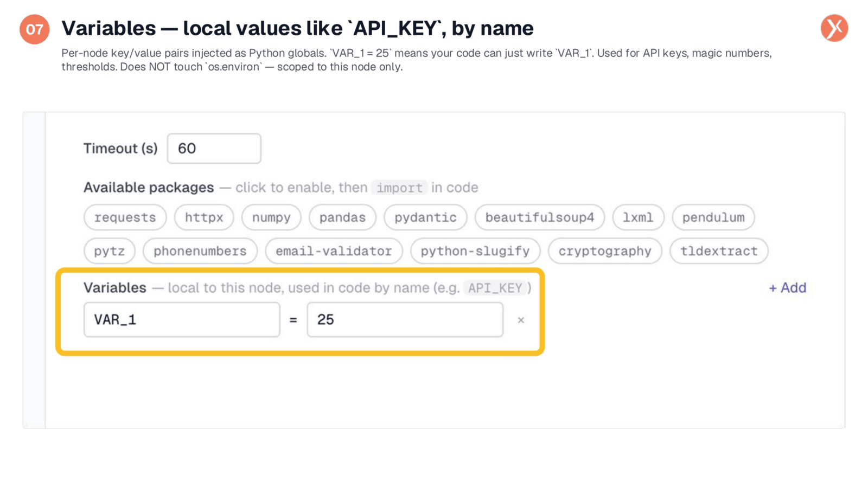Screen dimensions: 868x488
Task: Enable the requests package
Action: pos(125,217)
